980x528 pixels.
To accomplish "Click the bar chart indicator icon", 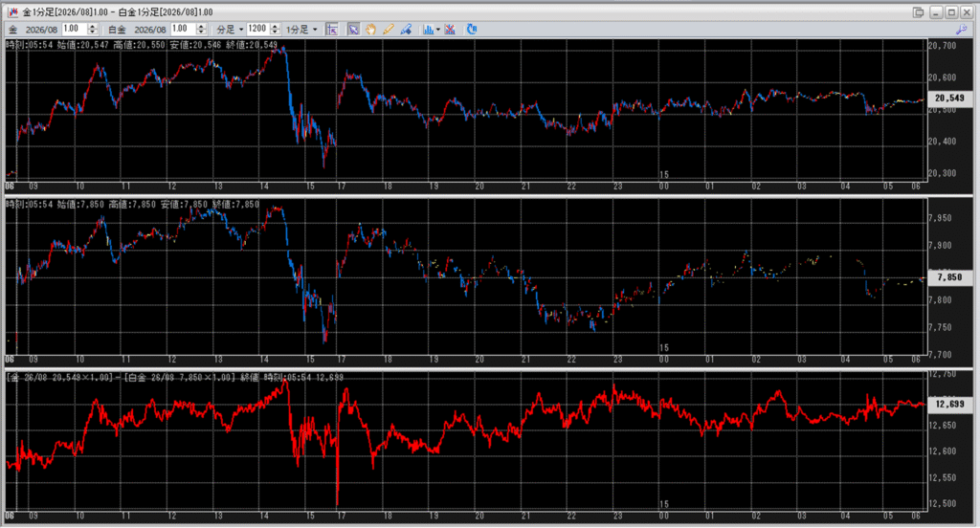I will (427, 29).
